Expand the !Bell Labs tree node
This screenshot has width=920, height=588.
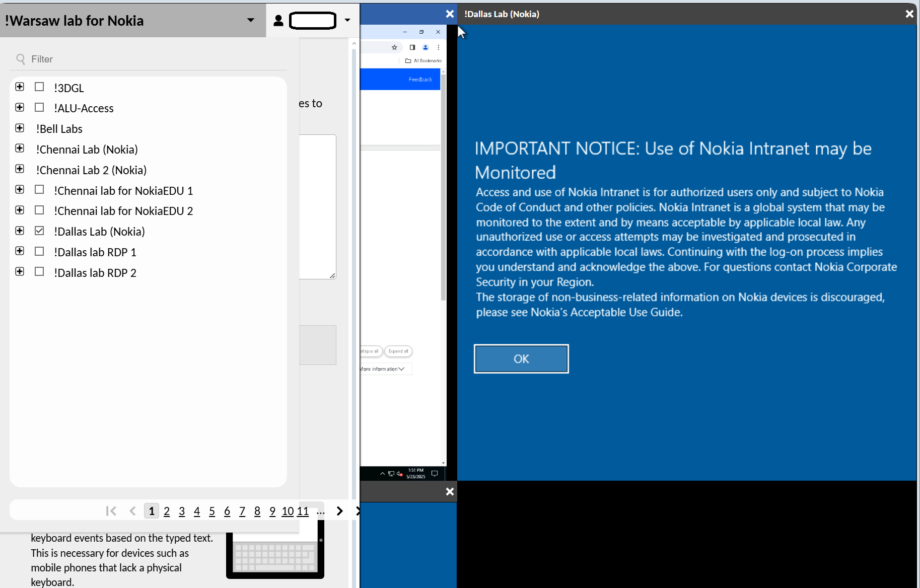pos(20,128)
